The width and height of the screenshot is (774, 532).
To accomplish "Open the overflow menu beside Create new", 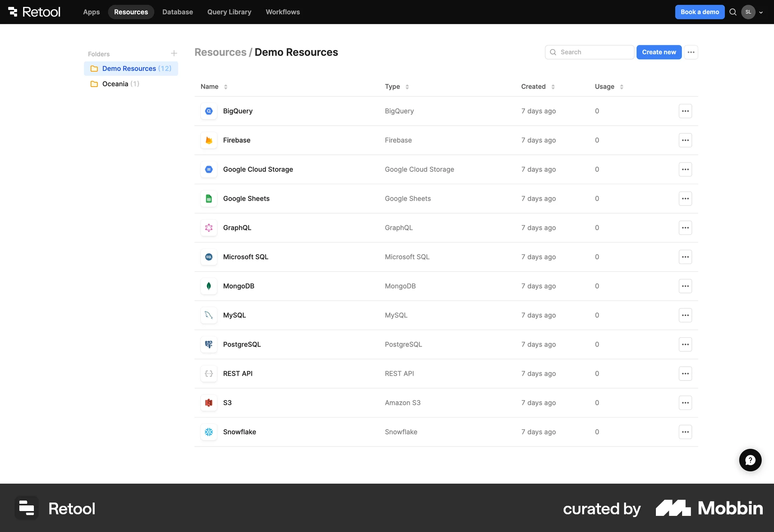I will [x=691, y=52].
